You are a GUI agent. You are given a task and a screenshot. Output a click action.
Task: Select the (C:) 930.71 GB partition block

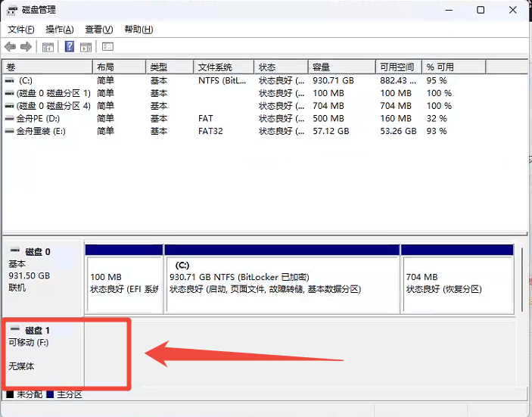tap(282, 279)
